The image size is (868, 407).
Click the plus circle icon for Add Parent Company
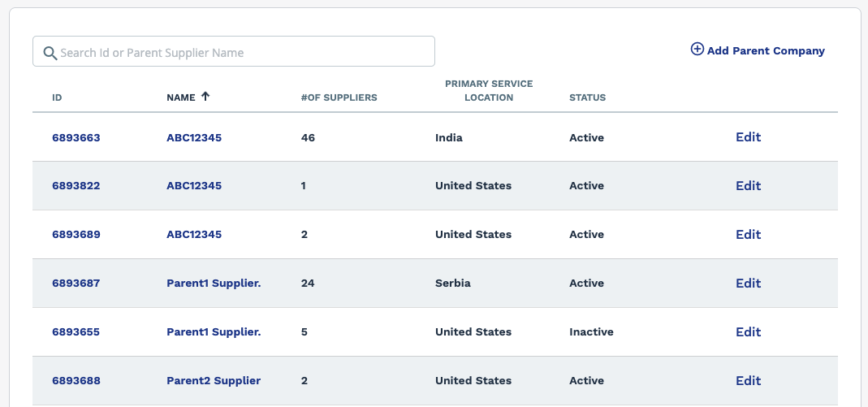(697, 50)
